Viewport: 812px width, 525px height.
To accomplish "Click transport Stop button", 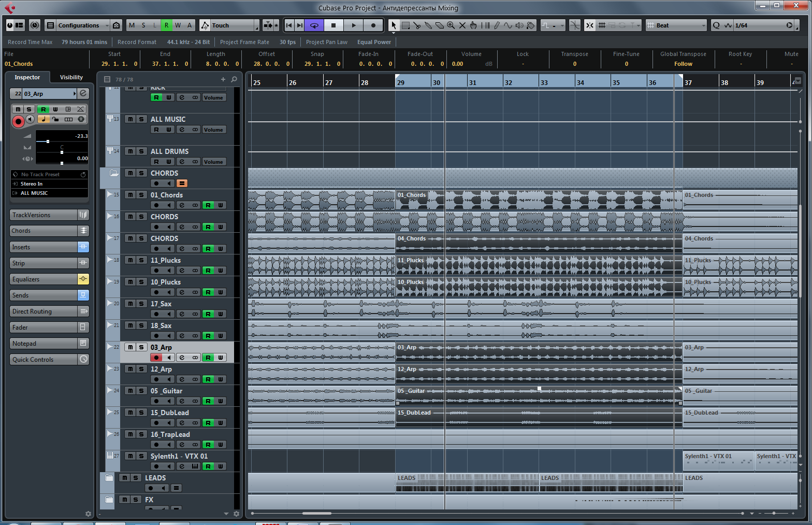I will coord(334,25).
